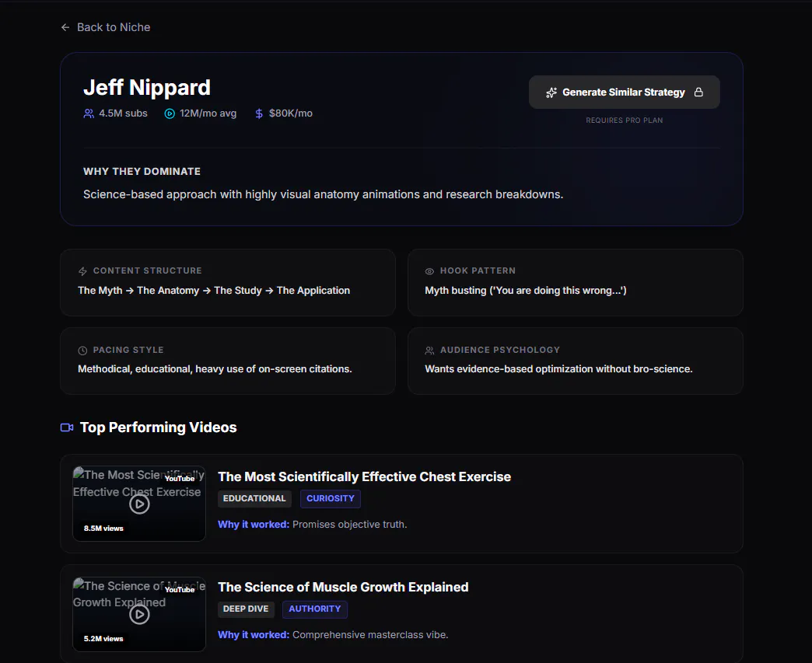Click the DEEP DIVE tag
This screenshot has width=812, height=663.
[246, 609]
